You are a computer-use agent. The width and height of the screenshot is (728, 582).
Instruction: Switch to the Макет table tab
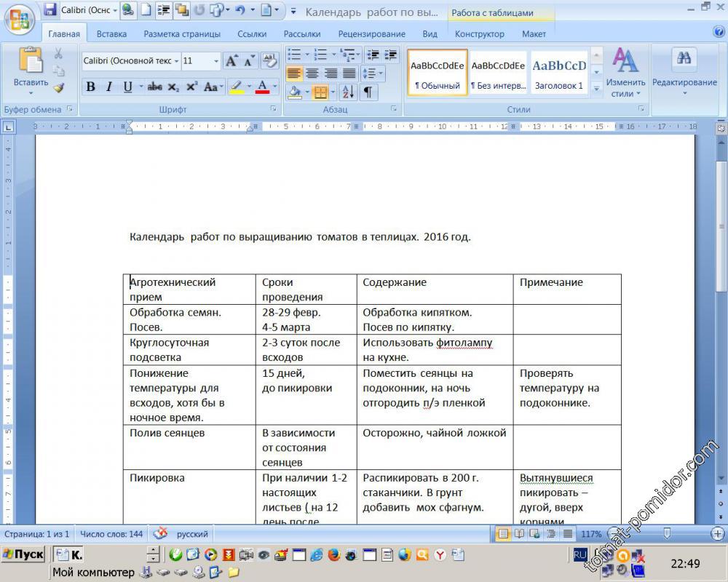(534, 34)
